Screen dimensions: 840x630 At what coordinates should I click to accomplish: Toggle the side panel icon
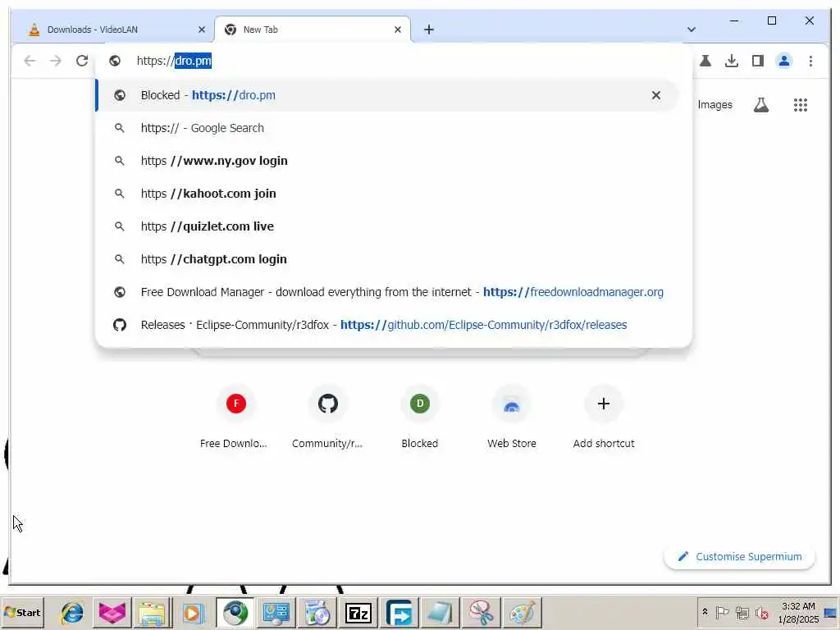[757, 61]
